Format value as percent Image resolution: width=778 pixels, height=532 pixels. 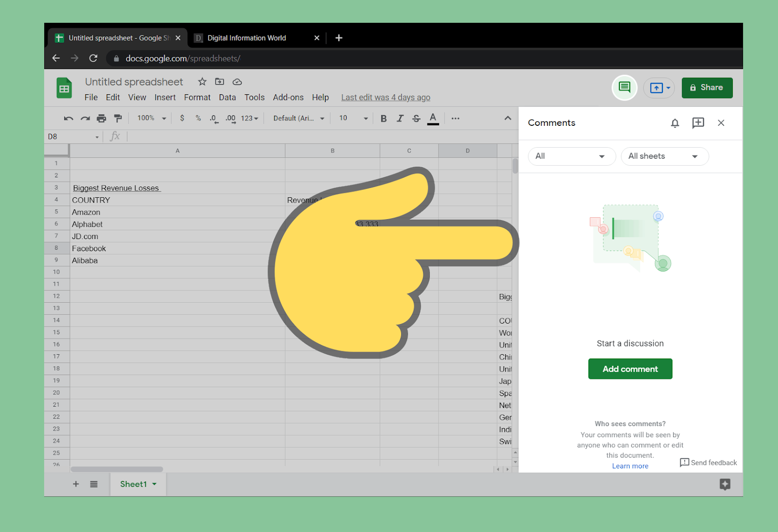197,118
